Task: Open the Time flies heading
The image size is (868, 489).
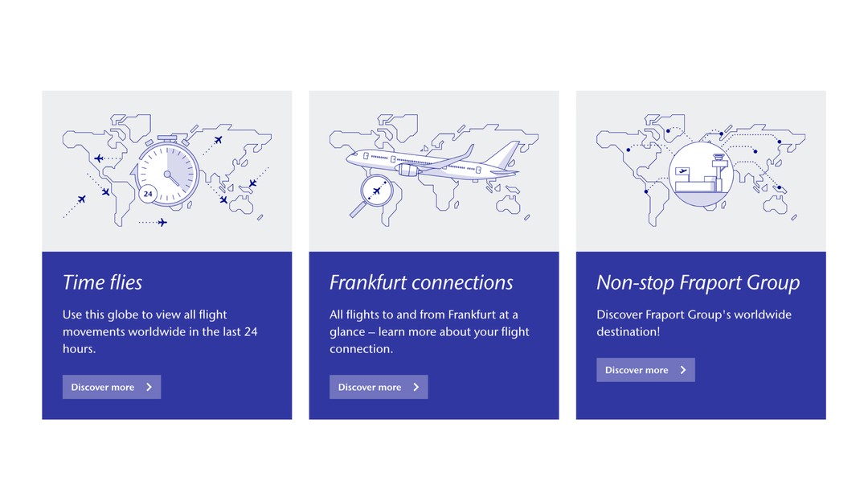Action: coord(103,282)
